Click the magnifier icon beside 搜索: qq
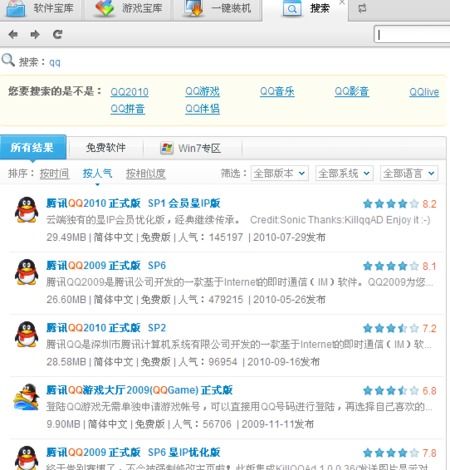Viewport: 450px width, 470px height. click(x=8, y=60)
